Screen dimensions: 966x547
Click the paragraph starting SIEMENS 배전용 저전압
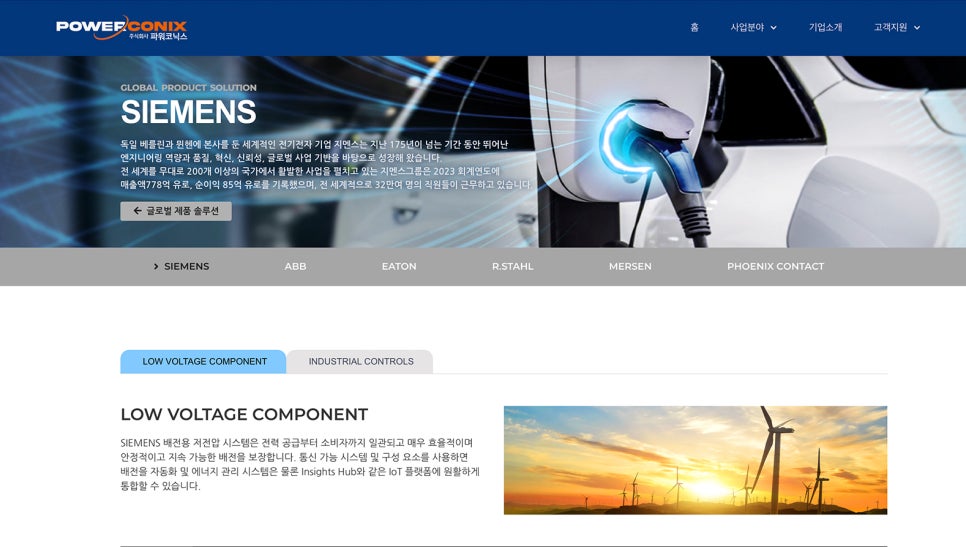point(300,464)
